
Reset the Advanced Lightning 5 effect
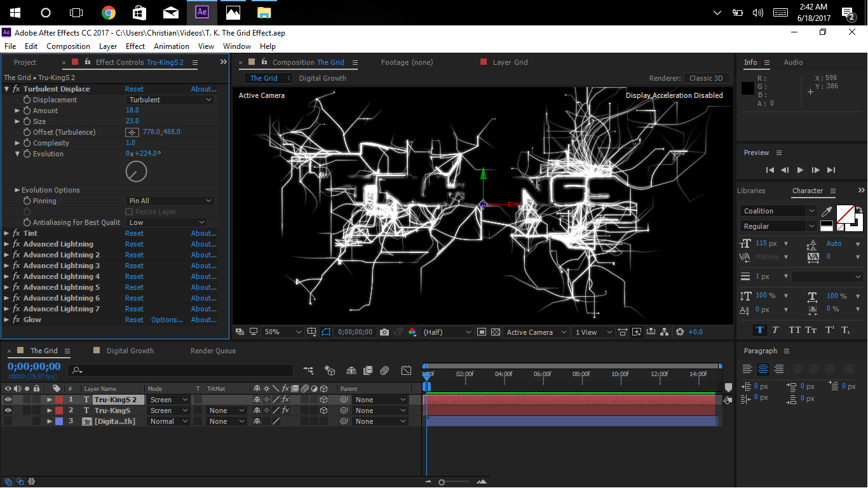[x=134, y=287]
